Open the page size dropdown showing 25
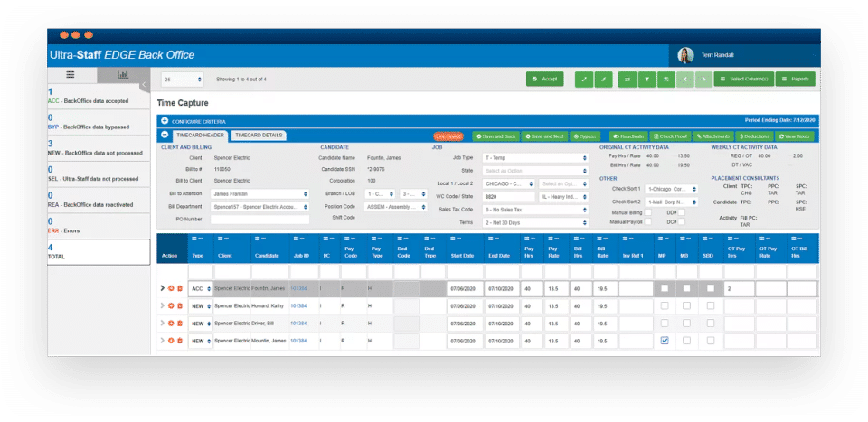868x422 pixels. pos(183,80)
